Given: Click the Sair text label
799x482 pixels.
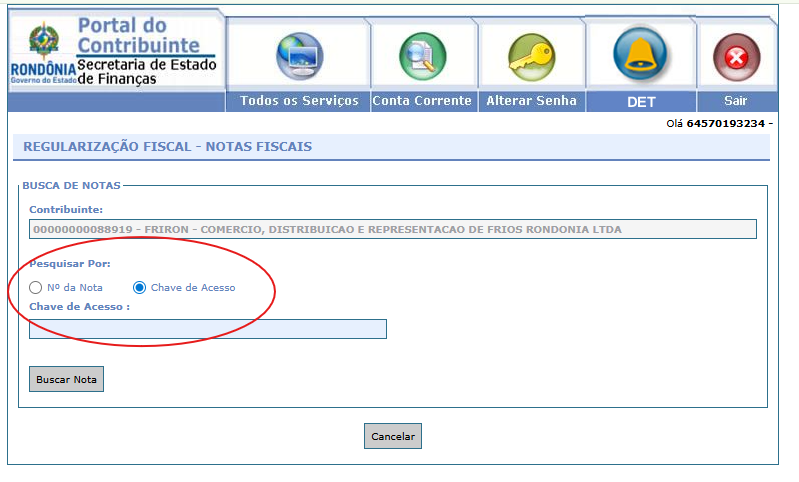Looking at the screenshot, I should tap(736, 101).
